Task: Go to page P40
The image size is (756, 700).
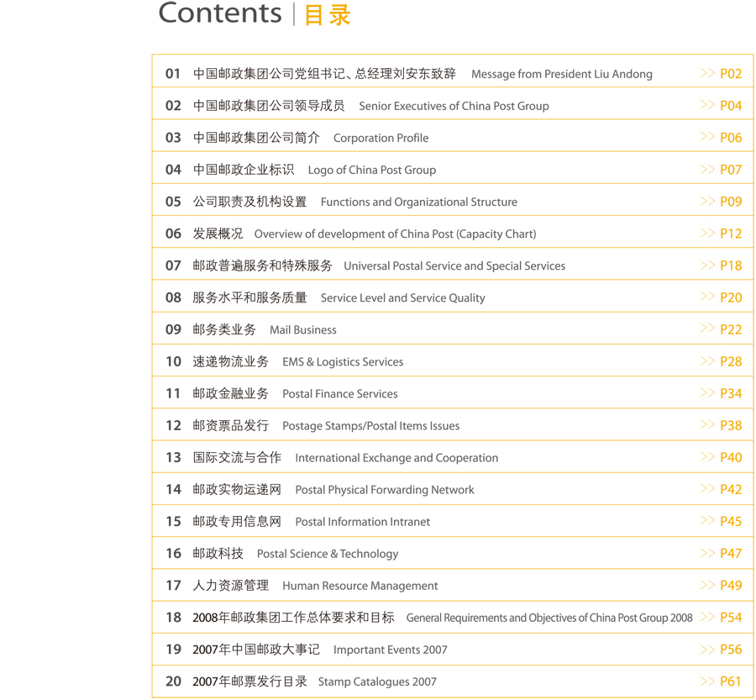Action: click(x=731, y=457)
